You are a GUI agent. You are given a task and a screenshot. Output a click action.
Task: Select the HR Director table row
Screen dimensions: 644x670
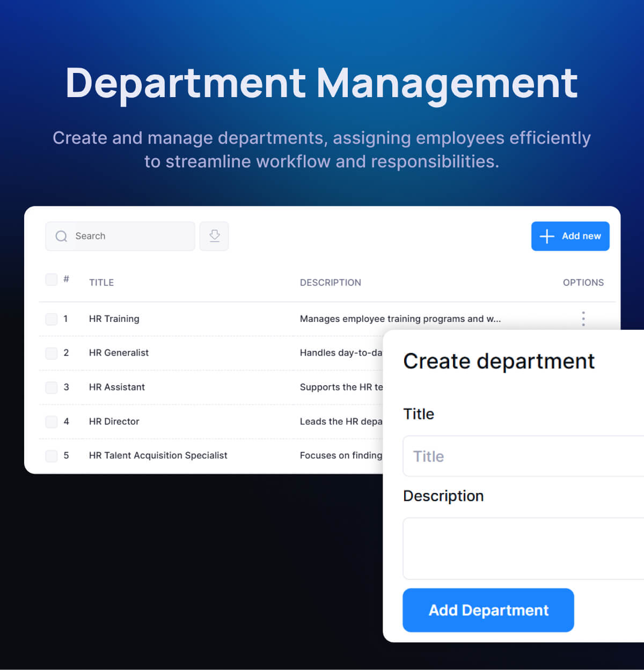point(188,422)
